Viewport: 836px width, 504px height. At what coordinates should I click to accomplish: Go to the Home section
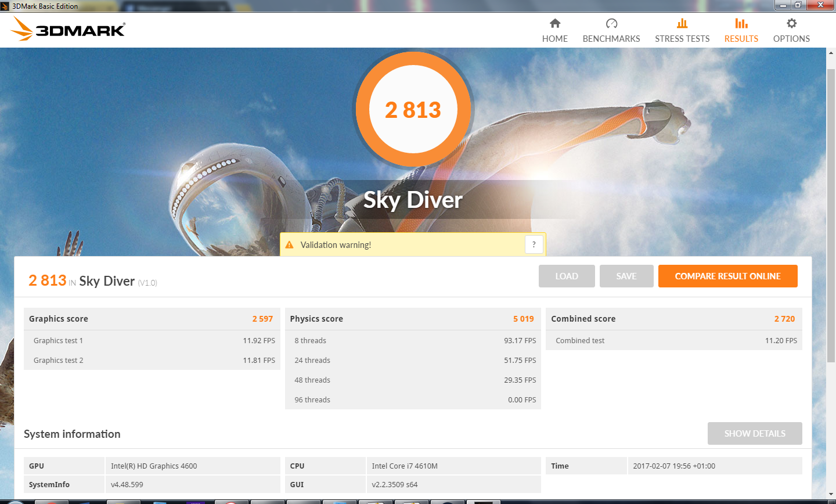tap(555, 30)
